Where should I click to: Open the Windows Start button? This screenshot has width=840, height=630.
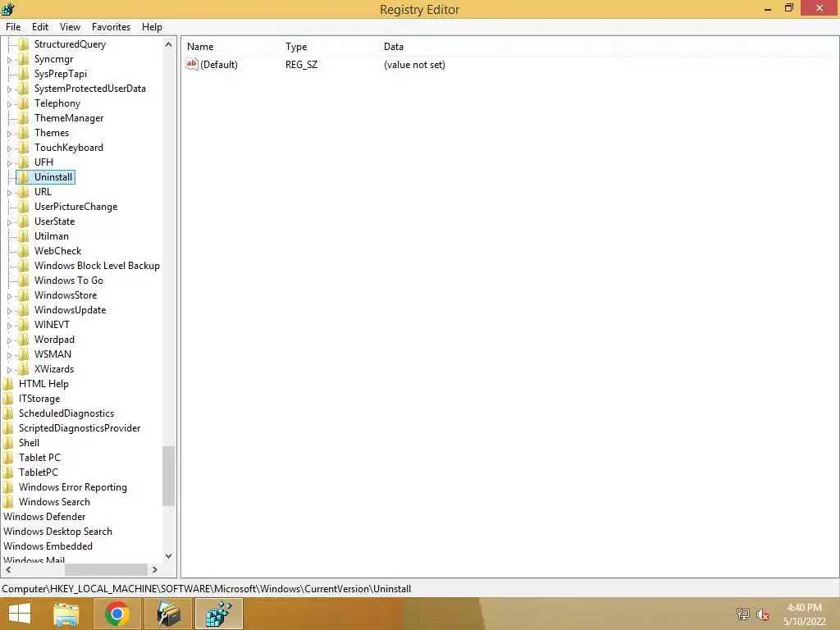(20, 614)
